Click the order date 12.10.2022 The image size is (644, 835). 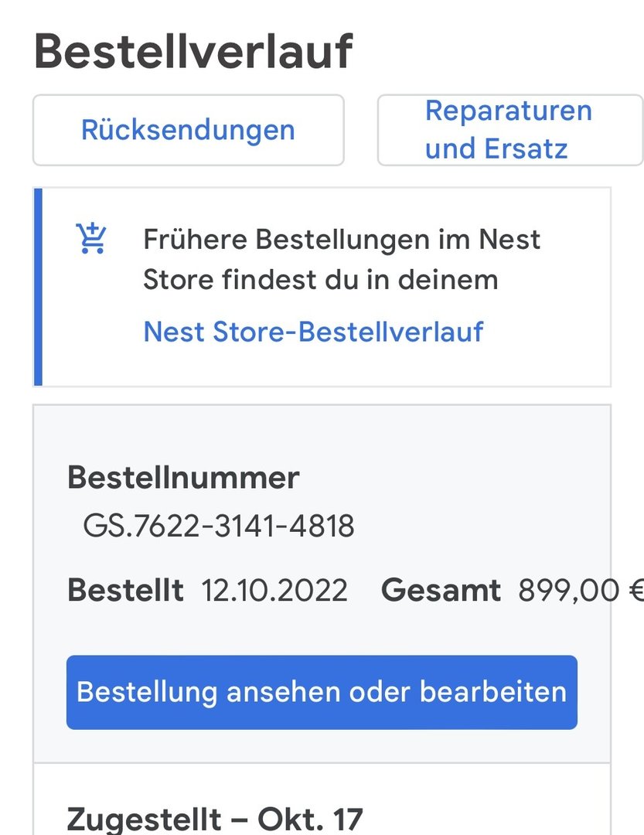coord(274,591)
